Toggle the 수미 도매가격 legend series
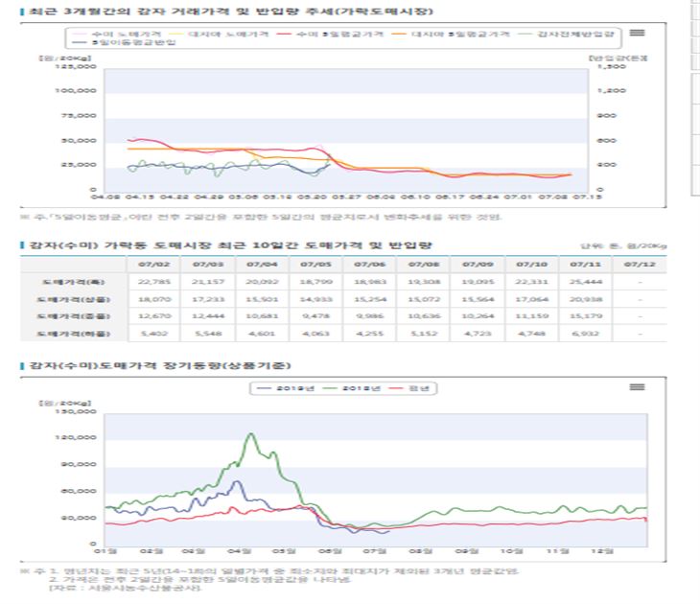The width and height of the screenshot is (700, 604). 117,34
